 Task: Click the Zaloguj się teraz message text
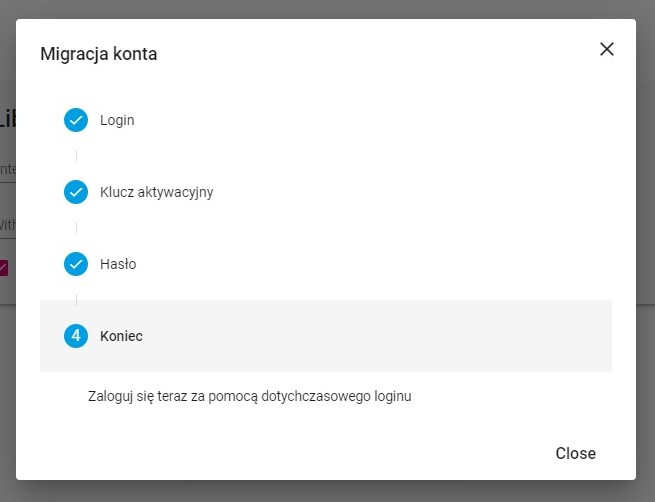click(249, 396)
